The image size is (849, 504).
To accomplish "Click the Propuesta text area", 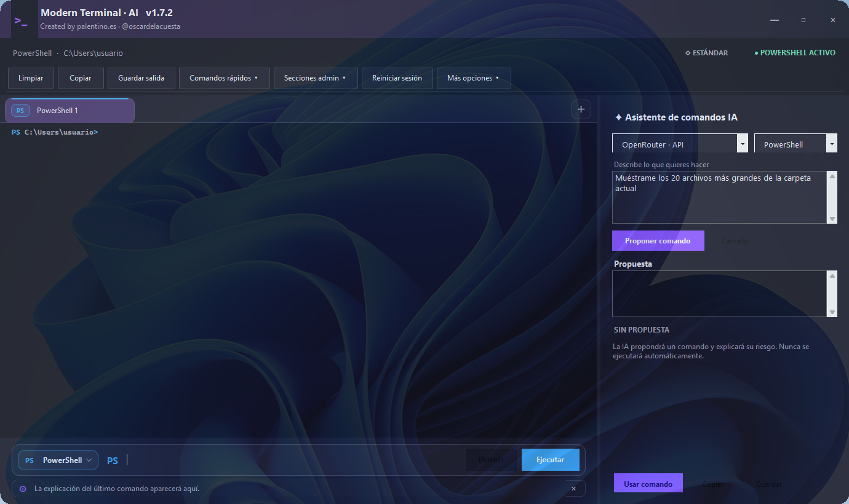I will [x=720, y=294].
